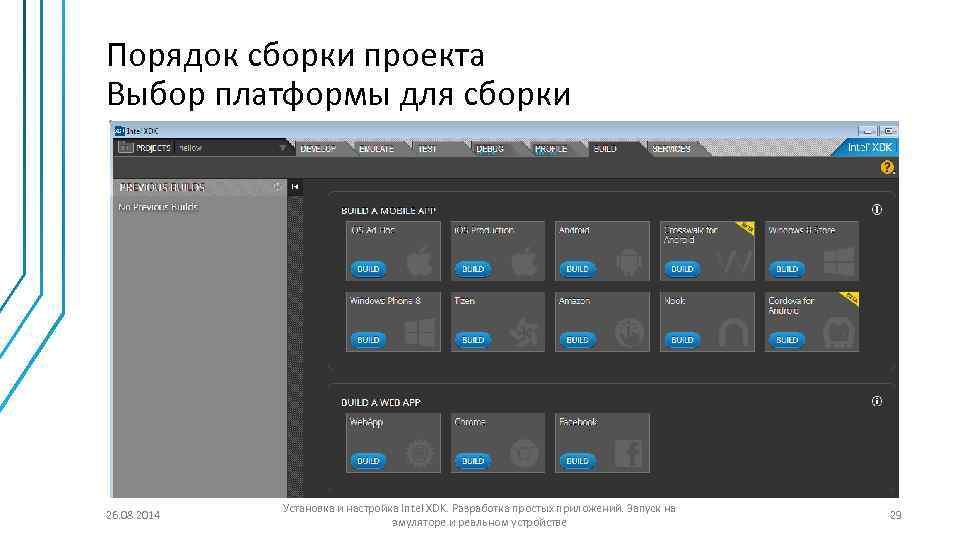Open the Projects folder icon
The width and height of the screenshot is (960, 540).
(x=126, y=148)
